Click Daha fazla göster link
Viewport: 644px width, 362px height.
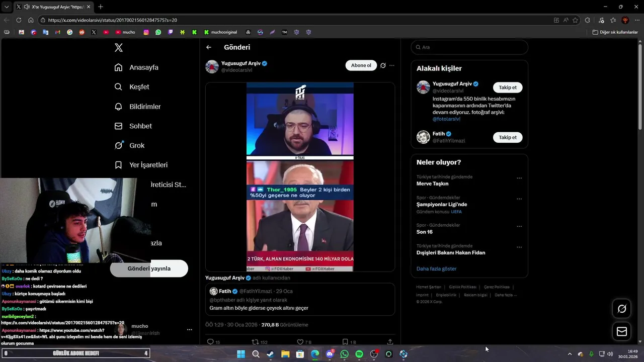(436, 268)
